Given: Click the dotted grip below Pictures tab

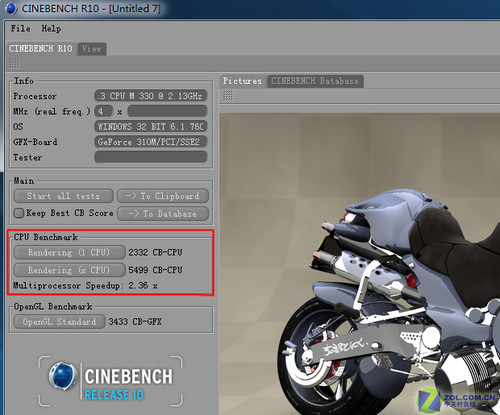Looking at the screenshot, I should [x=228, y=96].
